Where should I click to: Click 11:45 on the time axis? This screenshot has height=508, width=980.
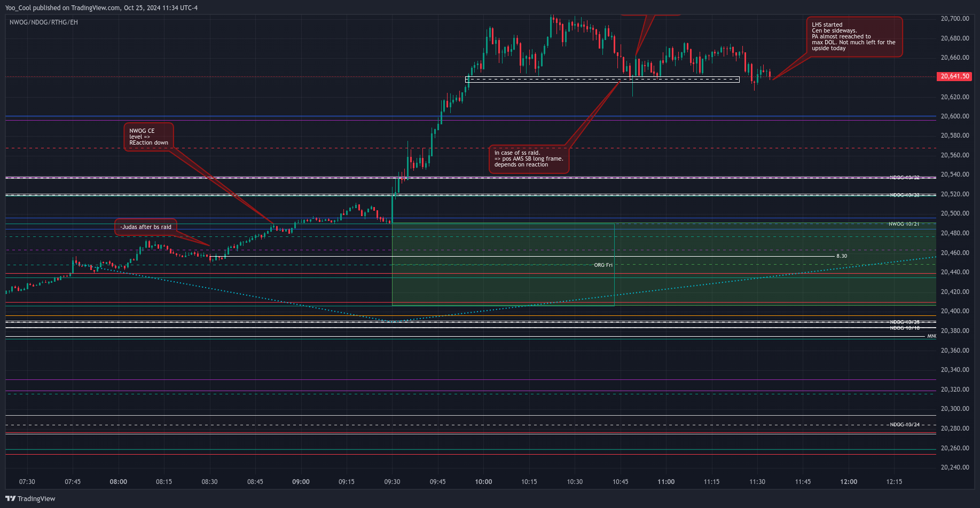pos(803,482)
